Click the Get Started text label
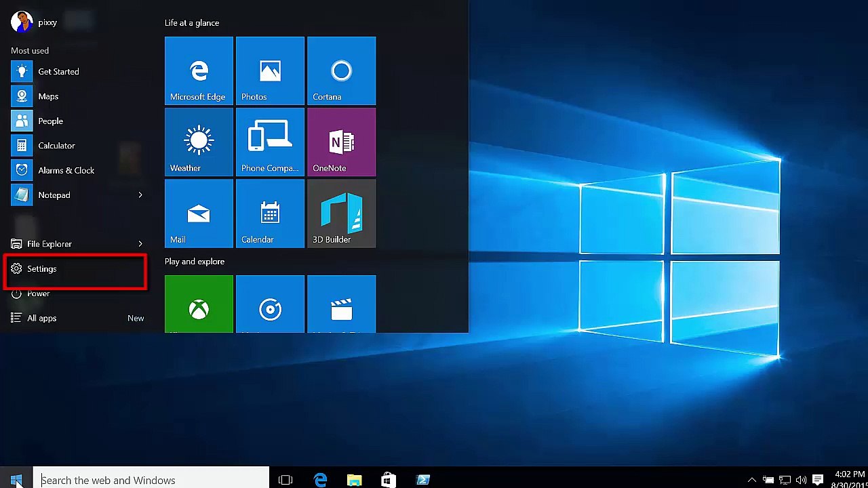Image resolution: width=868 pixels, height=488 pixels. coord(58,72)
